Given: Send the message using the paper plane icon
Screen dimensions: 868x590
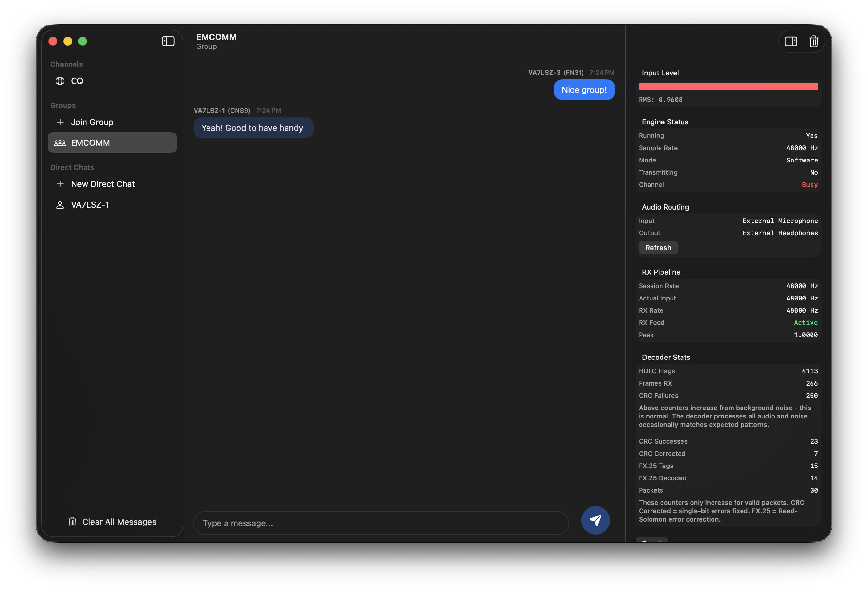Looking at the screenshot, I should (x=595, y=520).
